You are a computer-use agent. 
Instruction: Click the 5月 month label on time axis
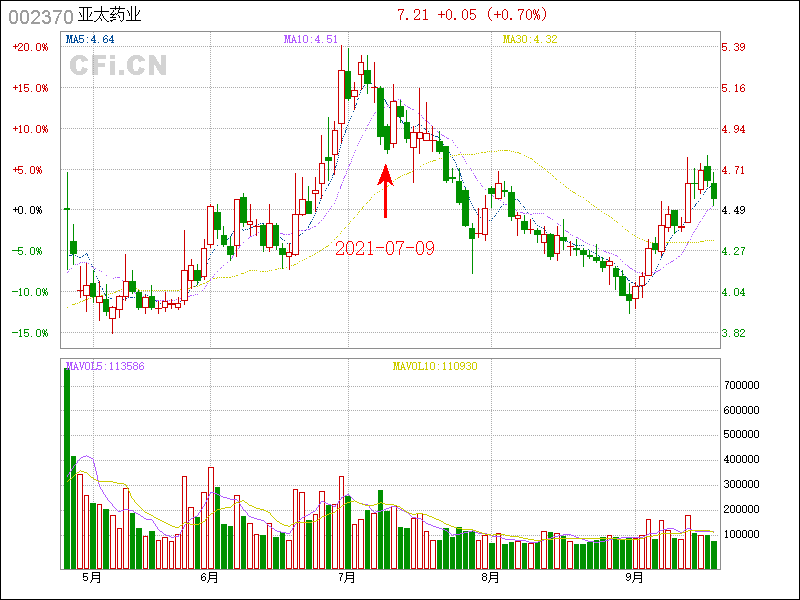pyautogui.click(x=91, y=577)
